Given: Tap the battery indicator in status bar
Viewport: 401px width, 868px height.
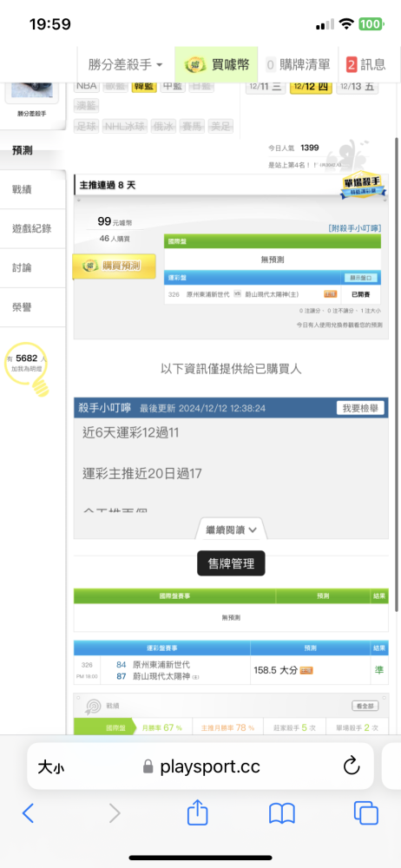Looking at the screenshot, I should pos(371,23).
